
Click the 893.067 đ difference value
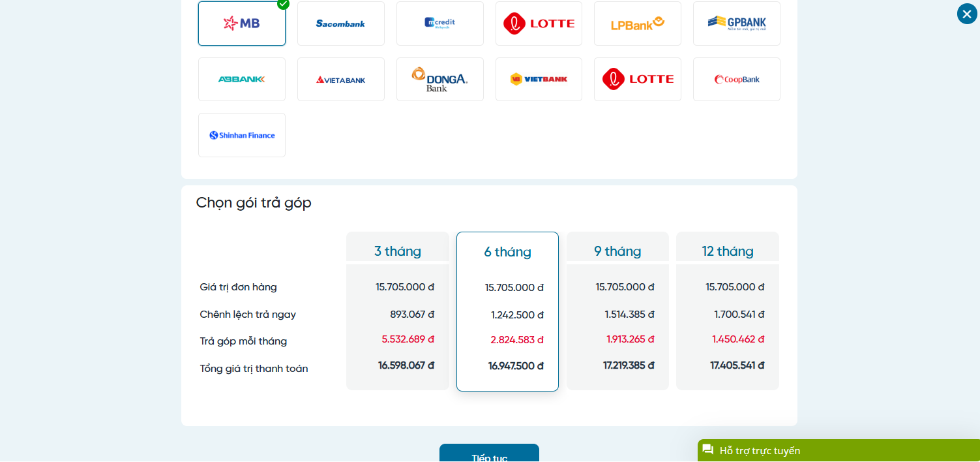412,314
